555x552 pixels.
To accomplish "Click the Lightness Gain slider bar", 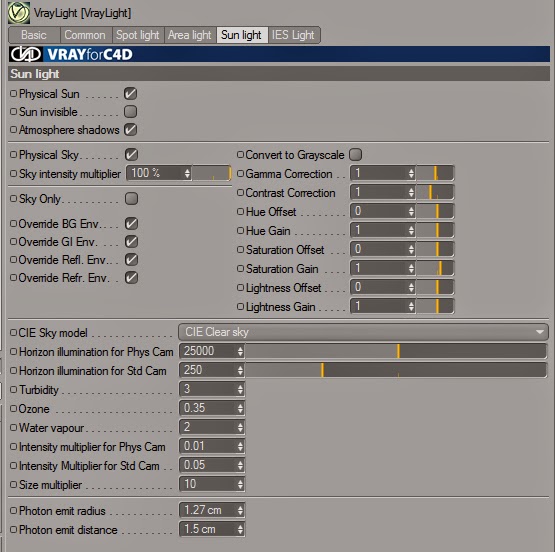I will click(435, 306).
